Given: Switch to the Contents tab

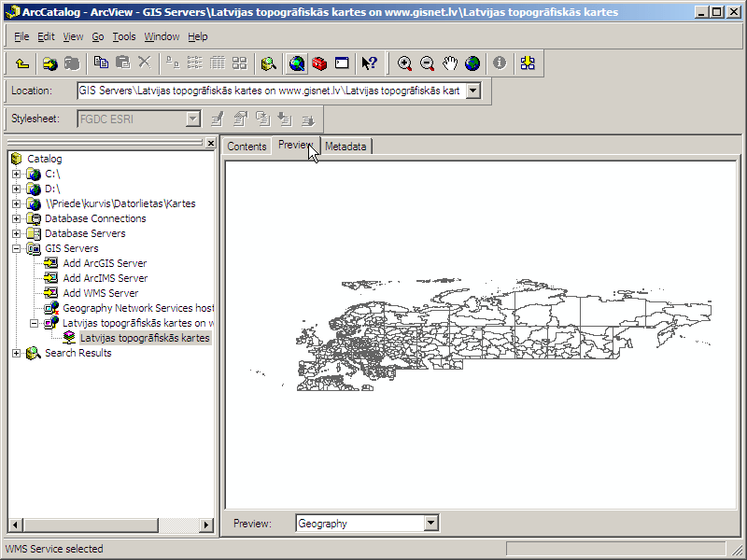Looking at the screenshot, I should pyautogui.click(x=247, y=147).
